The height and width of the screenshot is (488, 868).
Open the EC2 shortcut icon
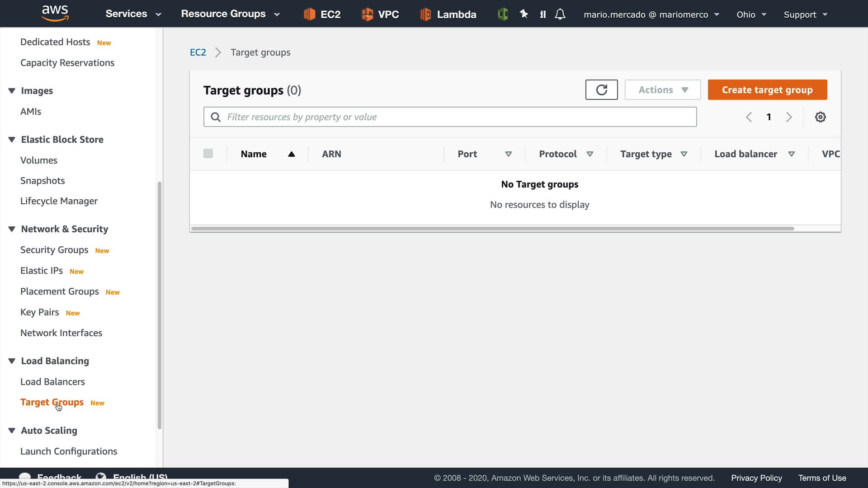point(322,14)
